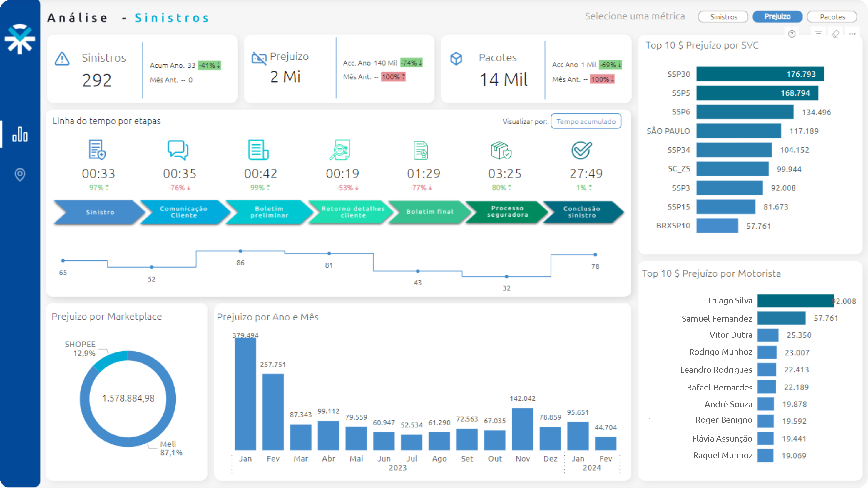868x488 pixels.
Task: Click the Conclusão sinistro checkmark icon
Action: point(581,150)
